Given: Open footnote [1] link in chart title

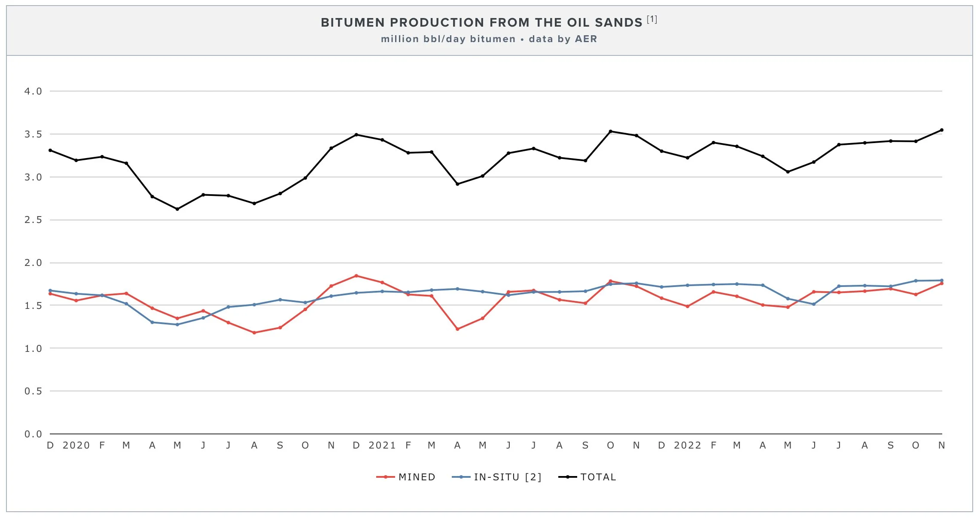Looking at the screenshot, I should click(x=651, y=19).
